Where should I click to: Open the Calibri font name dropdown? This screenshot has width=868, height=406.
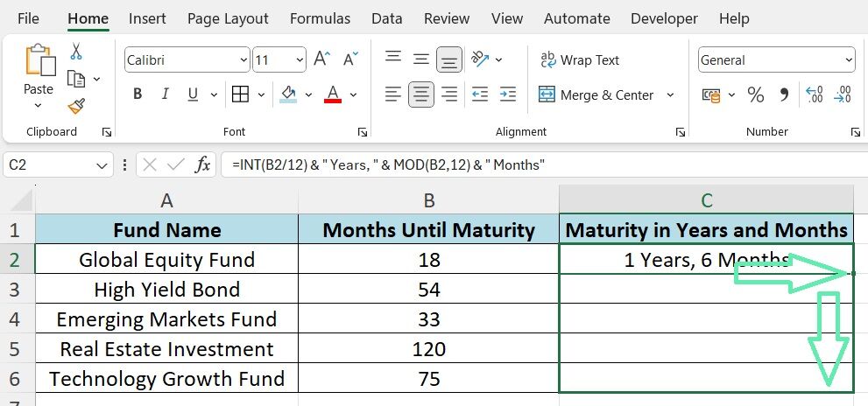[243, 59]
